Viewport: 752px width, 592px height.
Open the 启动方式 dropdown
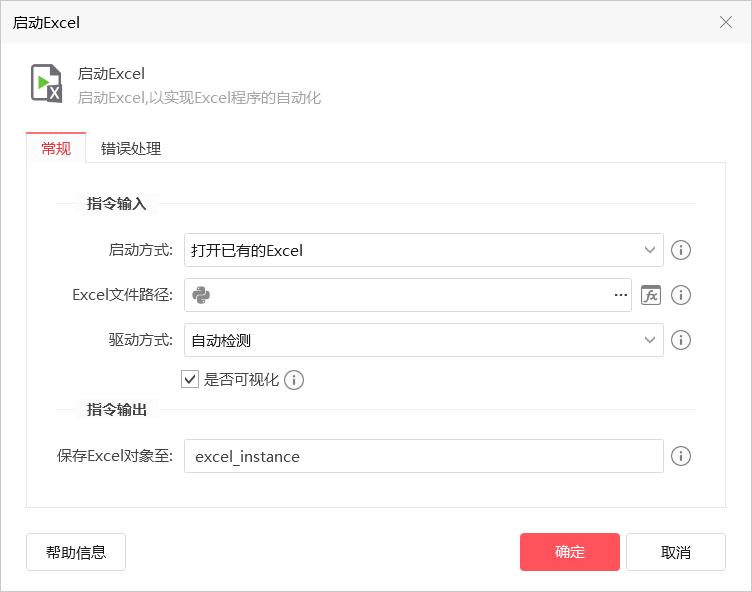point(423,250)
